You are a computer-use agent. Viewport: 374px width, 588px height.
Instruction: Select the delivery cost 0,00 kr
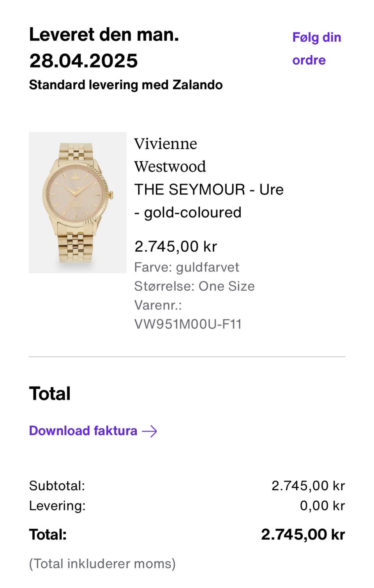point(322,506)
